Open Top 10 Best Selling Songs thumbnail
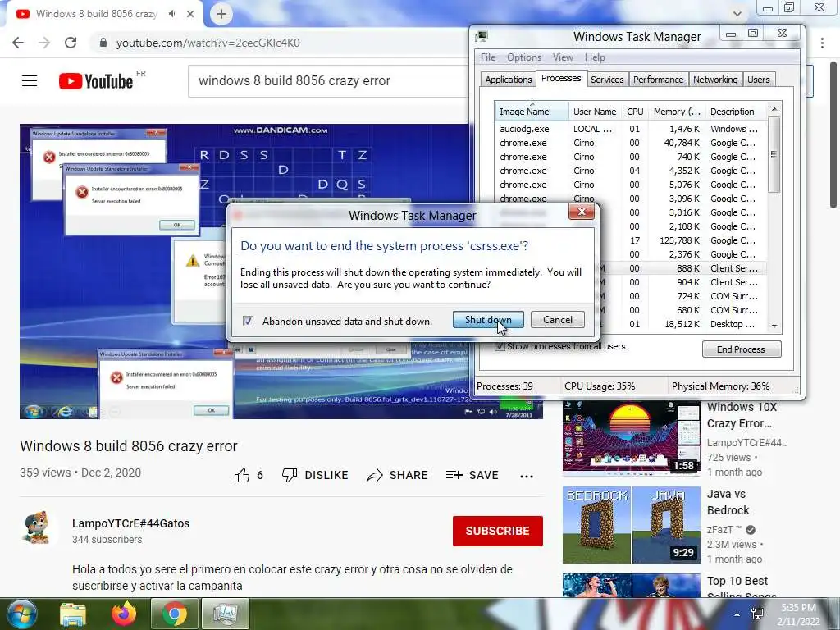The height and width of the screenshot is (630, 840). [631, 585]
